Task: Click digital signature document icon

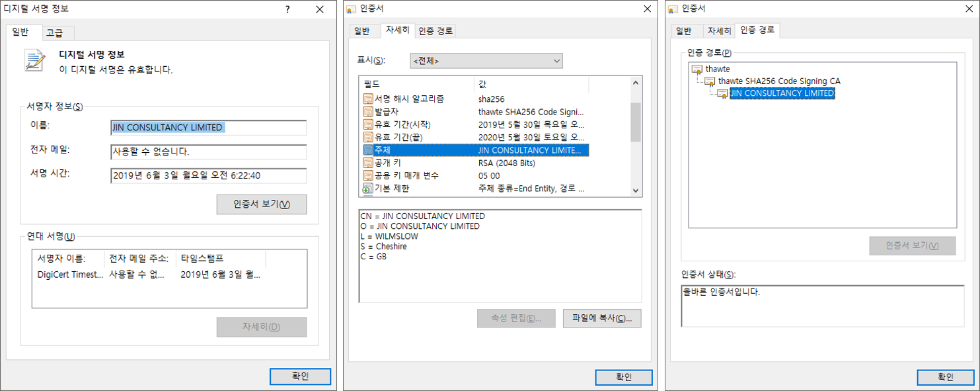Action: click(35, 60)
